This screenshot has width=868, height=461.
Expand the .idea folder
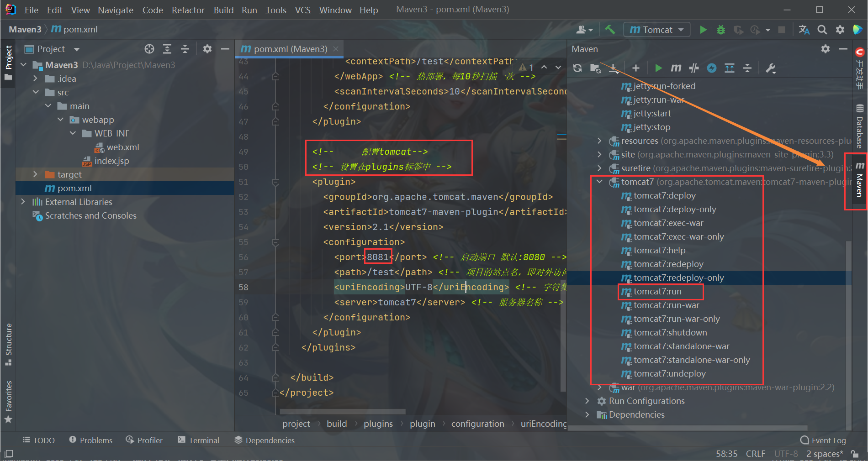coord(35,79)
